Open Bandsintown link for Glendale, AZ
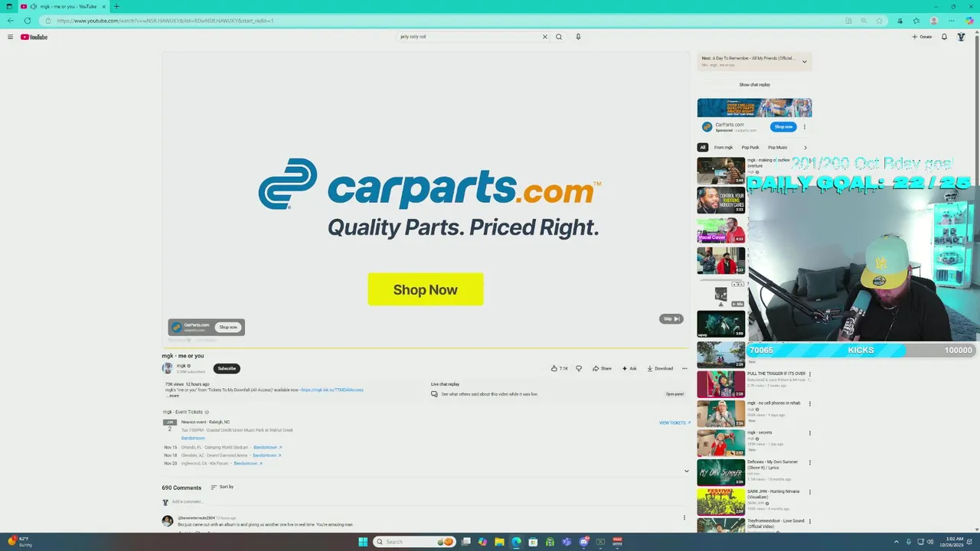Image resolution: width=980 pixels, height=551 pixels. [267, 455]
